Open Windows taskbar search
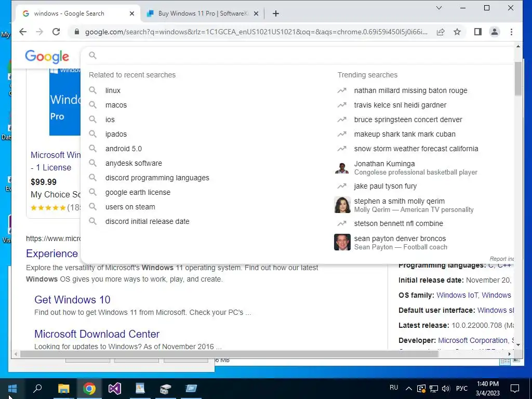 pos(37,389)
